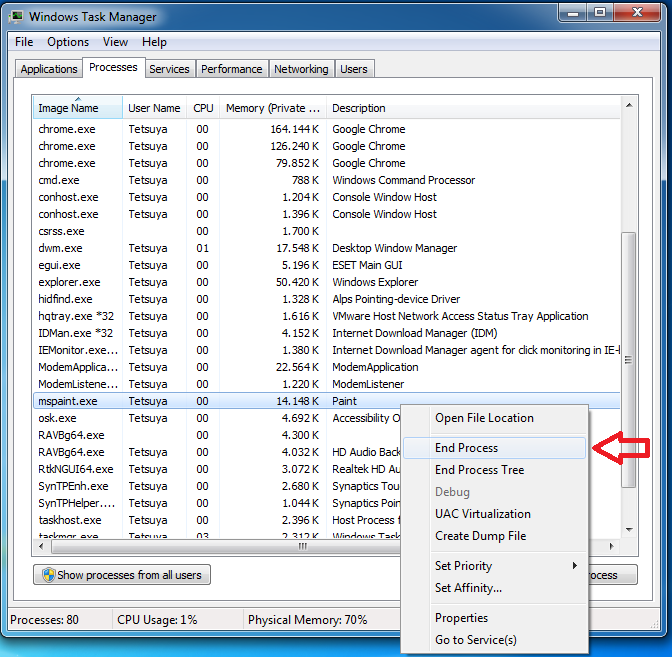Open Set Affinity... from the menu
The height and width of the screenshot is (657, 672).
[494, 588]
